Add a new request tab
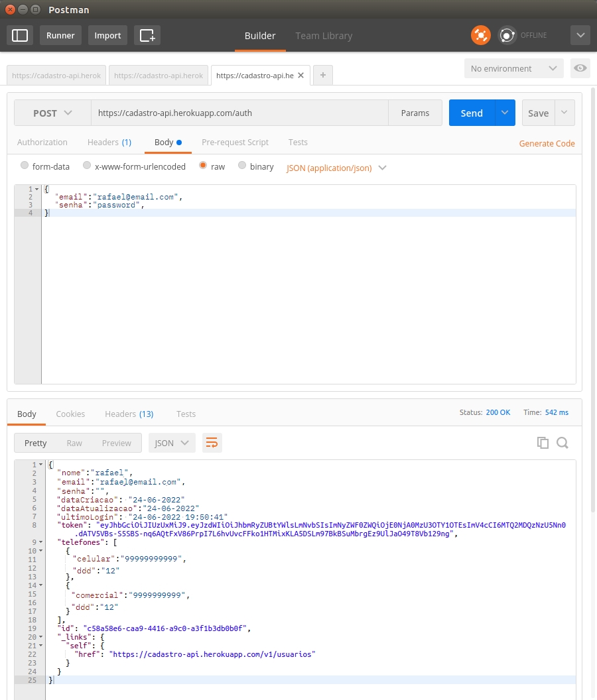The width and height of the screenshot is (597, 700). [323, 75]
